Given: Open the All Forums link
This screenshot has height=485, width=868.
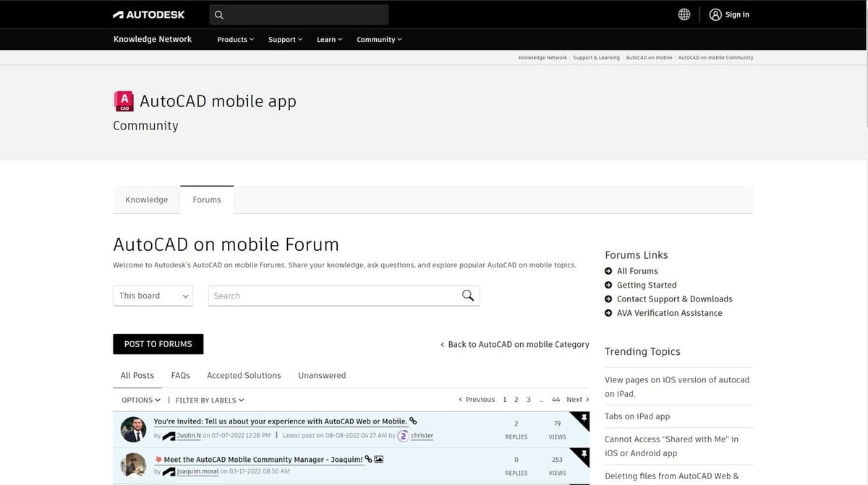Looking at the screenshot, I should tap(637, 271).
